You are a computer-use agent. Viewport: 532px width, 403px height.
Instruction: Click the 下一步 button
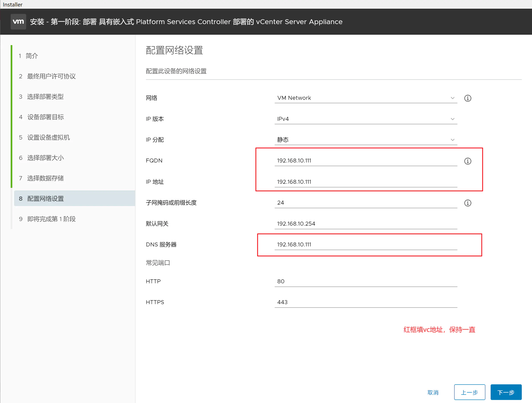tap(506, 392)
